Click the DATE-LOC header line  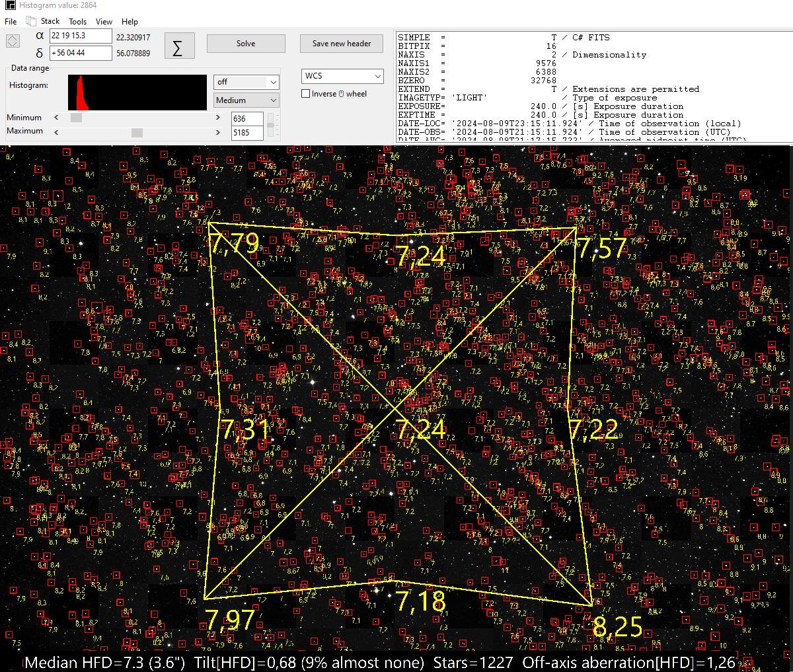tap(570, 124)
